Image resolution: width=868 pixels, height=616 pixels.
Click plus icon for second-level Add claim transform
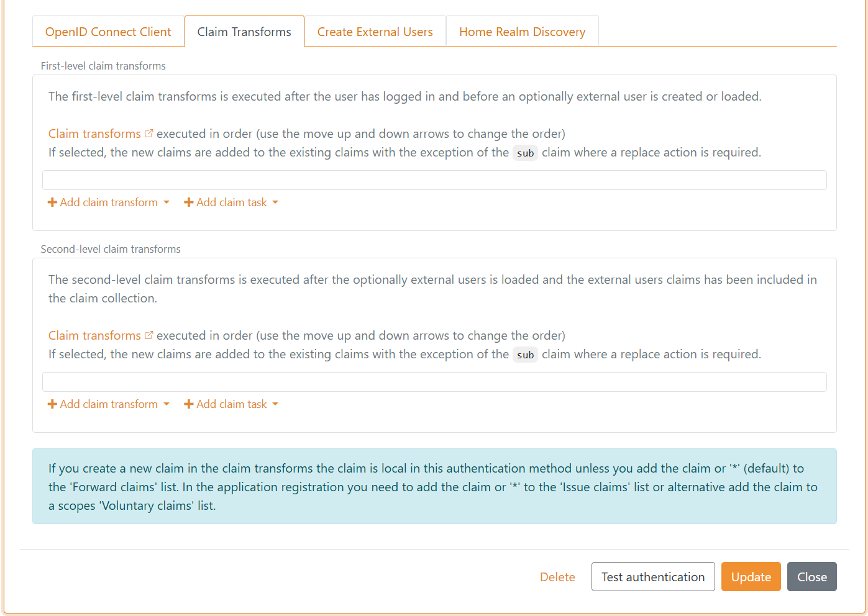(x=52, y=404)
